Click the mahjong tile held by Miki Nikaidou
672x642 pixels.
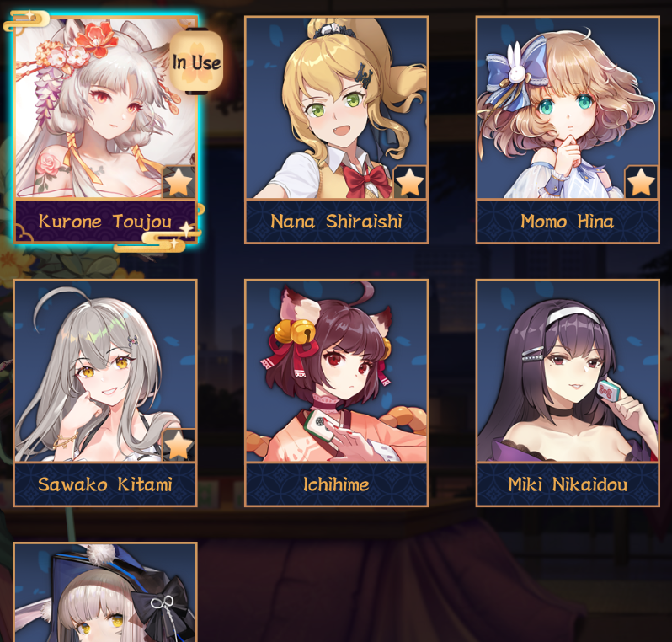pyautogui.click(x=609, y=391)
